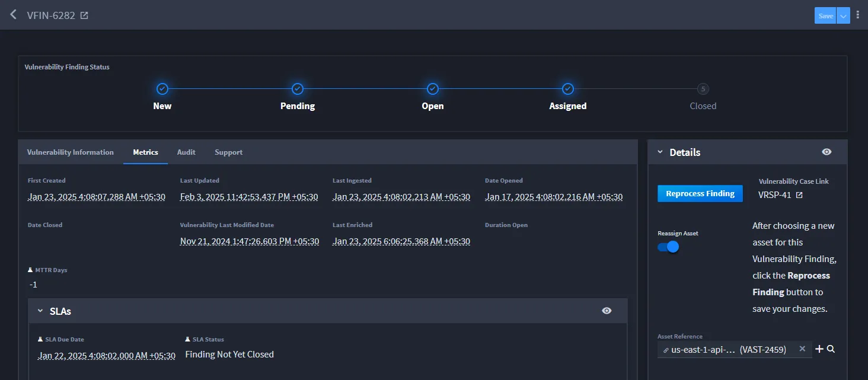This screenshot has width=868, height=380.
Task: Open the vertical three-dot more menu
Action: point(857,15)
